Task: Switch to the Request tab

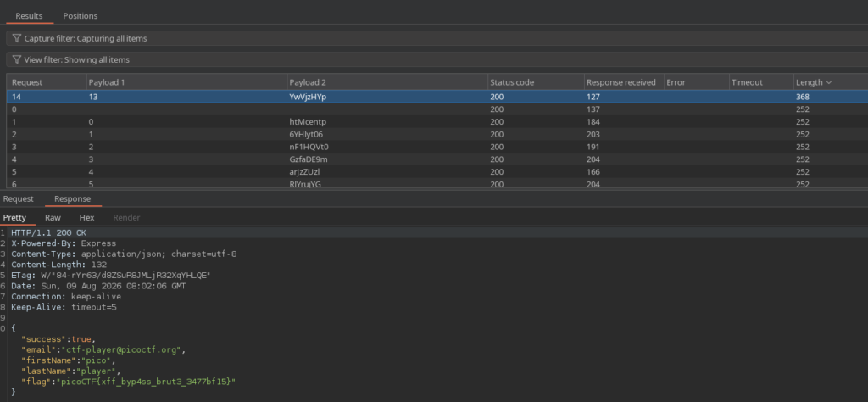Action: click(19, 198)
